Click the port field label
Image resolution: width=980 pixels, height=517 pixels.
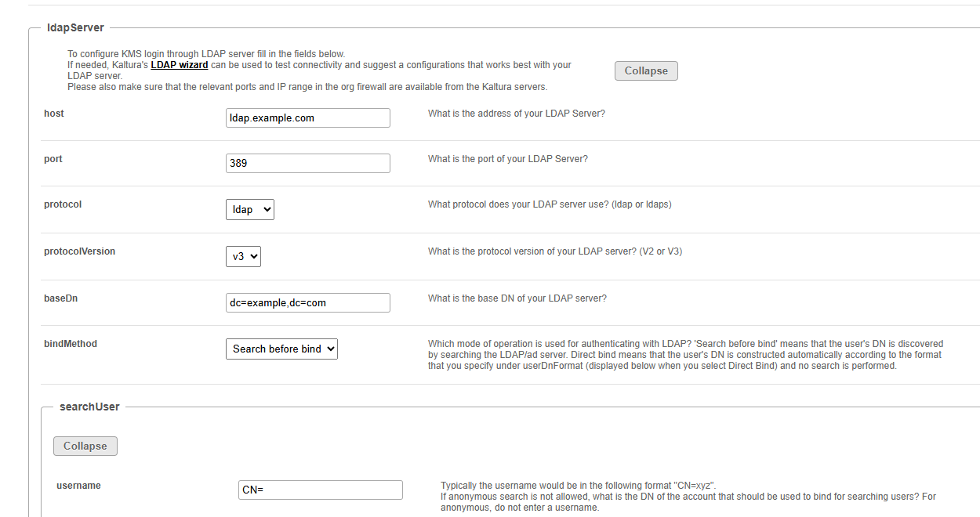click(53, 159)
